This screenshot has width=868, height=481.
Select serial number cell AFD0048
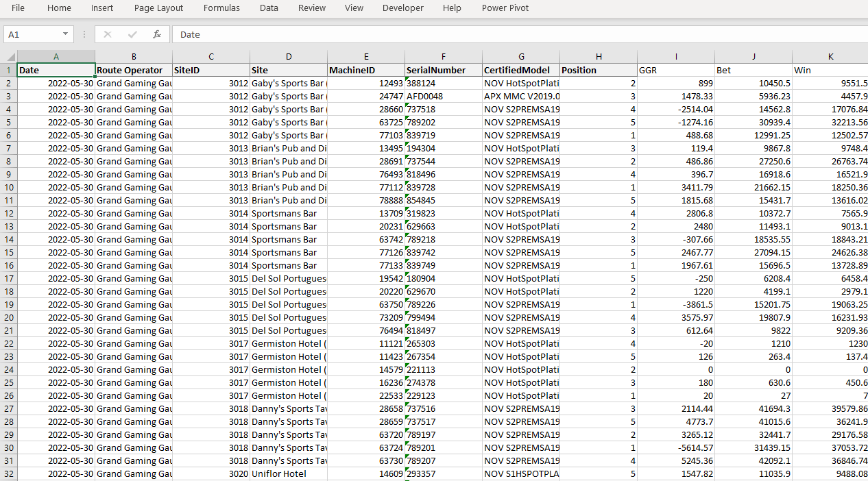click(x=444, y=96)
